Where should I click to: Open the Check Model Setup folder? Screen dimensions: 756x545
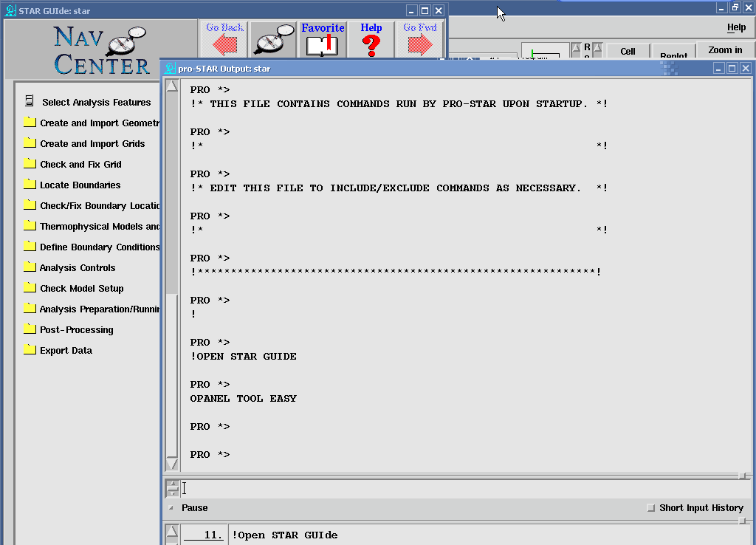[30, 288]
